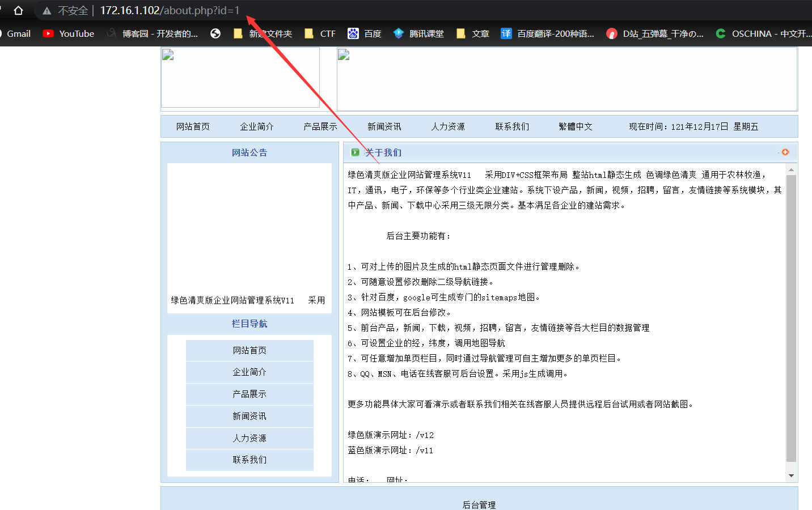The width and height of the screenshot is (812, 510).
Task: Focus the address bar showing 172.16.1.102/about.php?id=1
Action: tap(170, 10)
